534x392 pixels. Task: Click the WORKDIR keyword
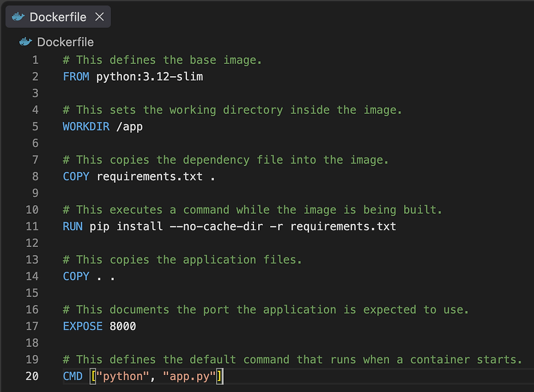click(86, 126)
